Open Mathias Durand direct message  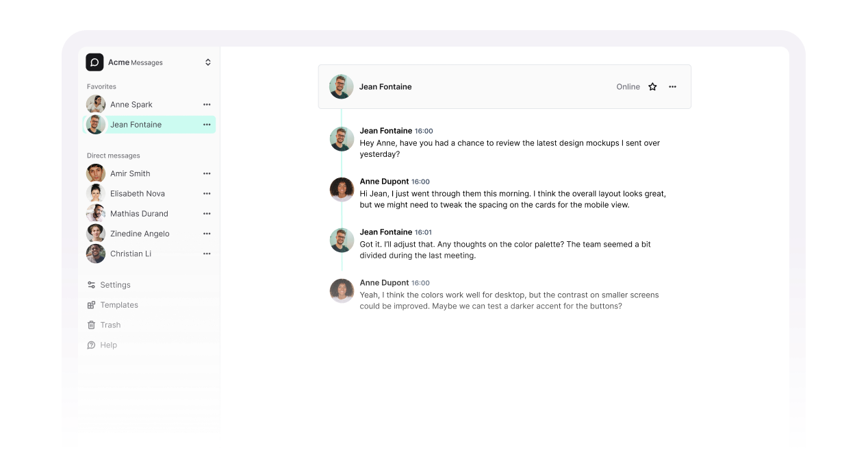click(x=150, y=213)
